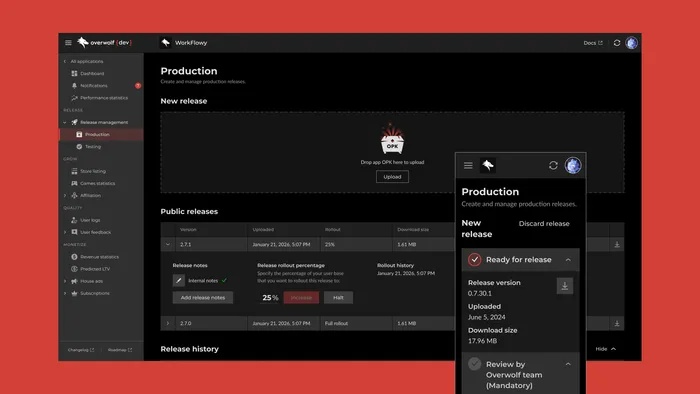Click the Upload button

[x=392, y=177]
